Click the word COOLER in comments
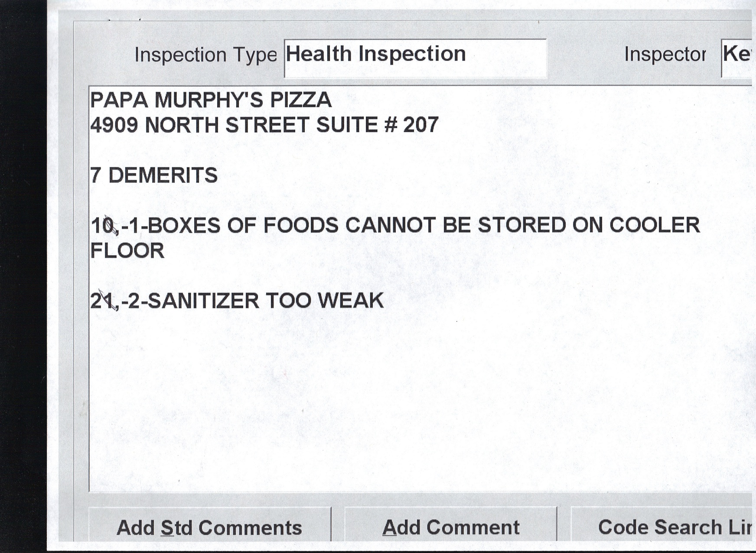756x553 pixels. 655,226
